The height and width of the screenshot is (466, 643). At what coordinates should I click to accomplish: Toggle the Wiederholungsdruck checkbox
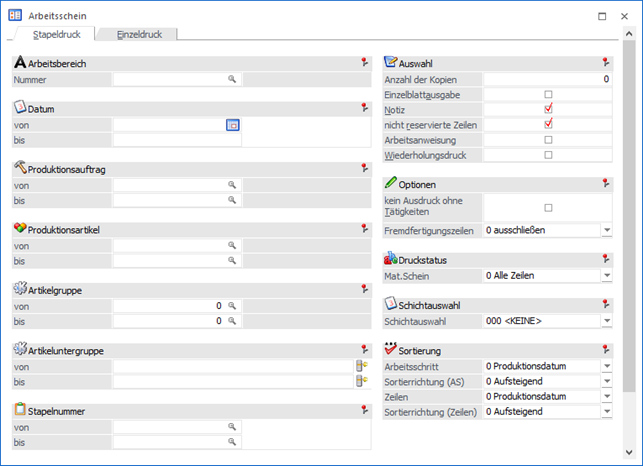[548, 155]
